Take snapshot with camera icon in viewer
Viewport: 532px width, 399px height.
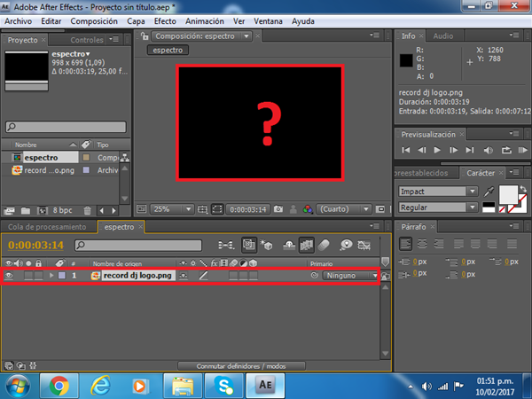(278, 209)
